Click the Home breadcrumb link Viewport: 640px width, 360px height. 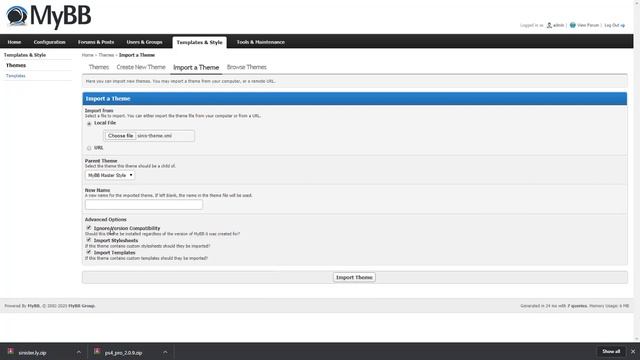click(x=87, y=55)
